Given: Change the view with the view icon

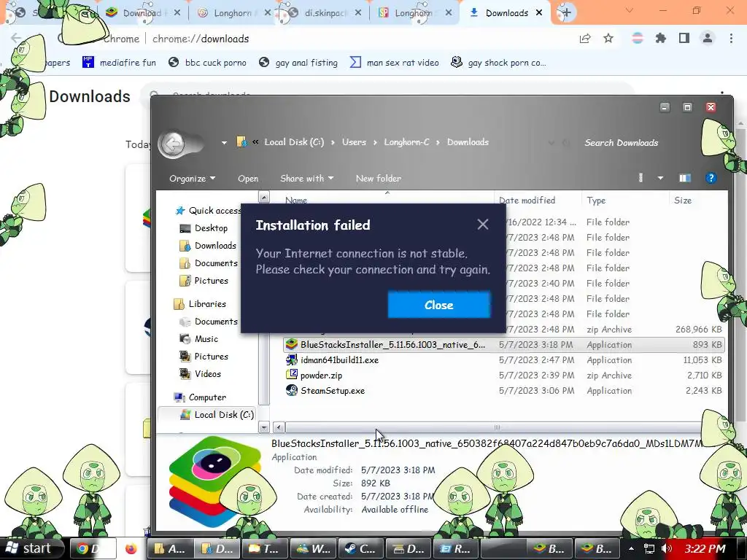Looking at the screenshot, I should coord(640,178).
